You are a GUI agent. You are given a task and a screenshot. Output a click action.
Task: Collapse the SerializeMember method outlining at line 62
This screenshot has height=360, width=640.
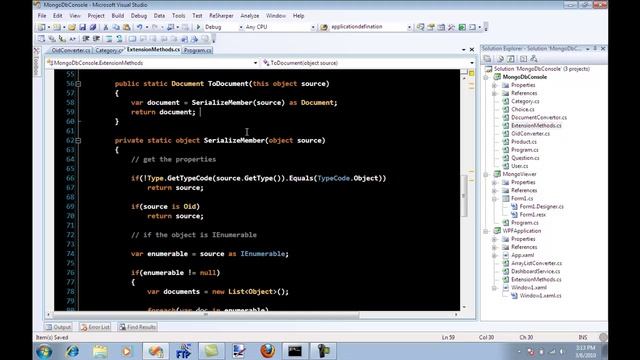[78, 140]
